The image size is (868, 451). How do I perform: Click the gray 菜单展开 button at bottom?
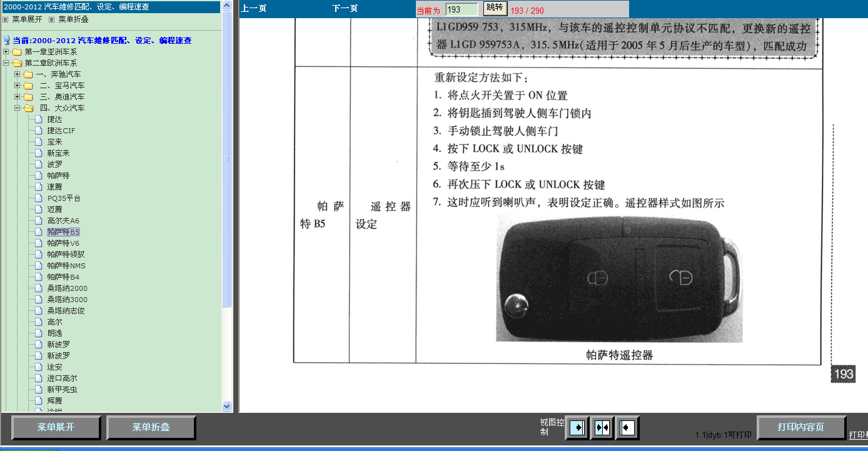click(x=56, y=428)
